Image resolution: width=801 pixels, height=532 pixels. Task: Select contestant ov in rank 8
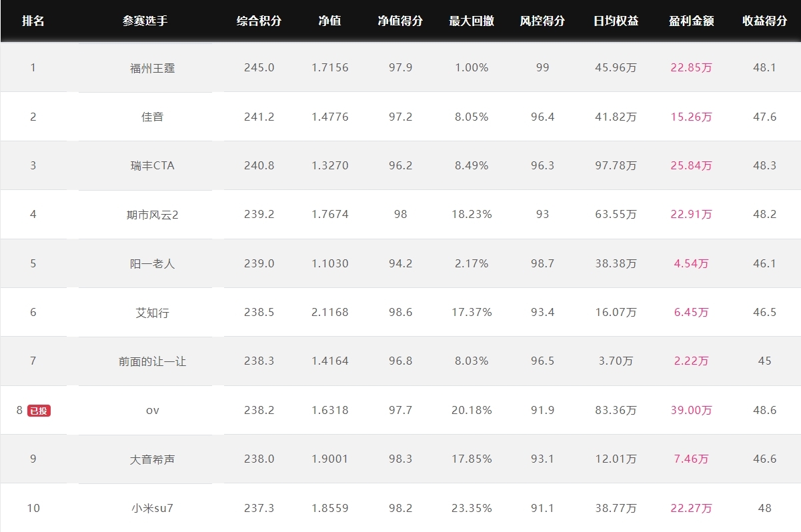[x=153, y=411]
